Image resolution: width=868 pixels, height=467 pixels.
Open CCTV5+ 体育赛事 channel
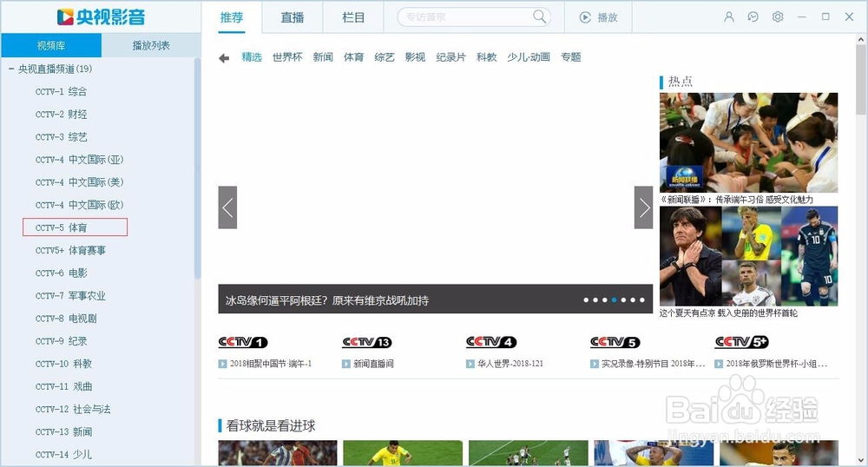[x=70, y=251]
